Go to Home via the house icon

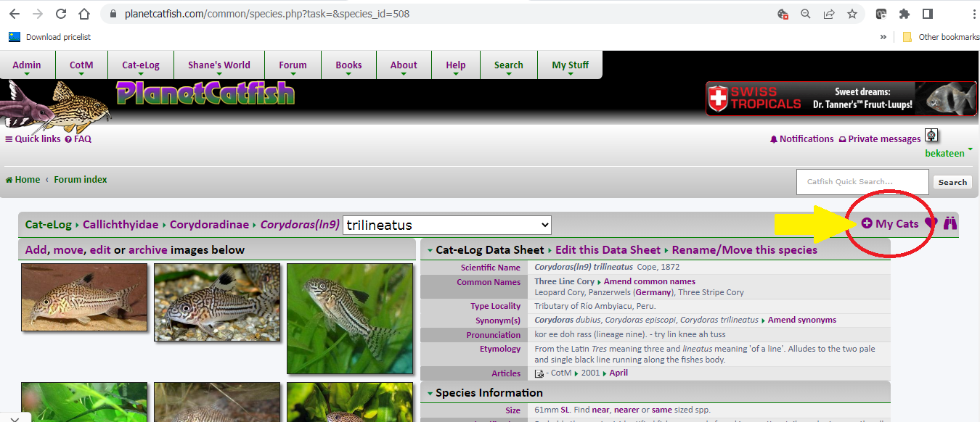(x=23, y=180)
